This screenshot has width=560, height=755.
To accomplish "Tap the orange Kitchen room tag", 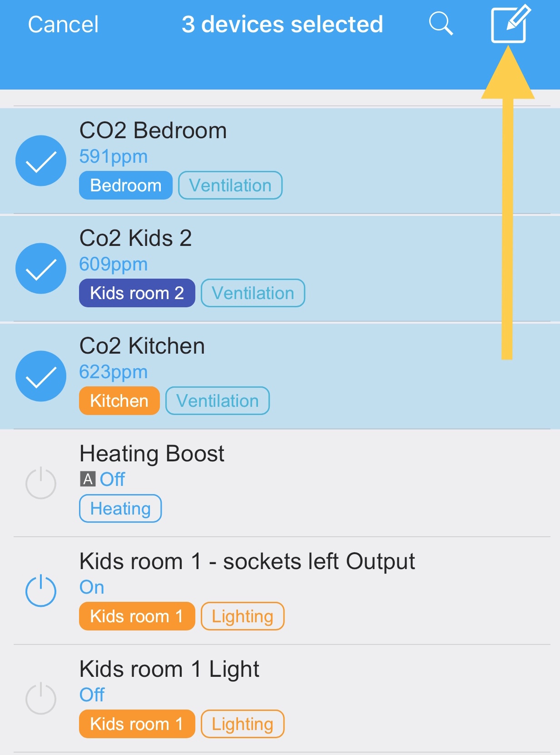I will click(119, 401).
